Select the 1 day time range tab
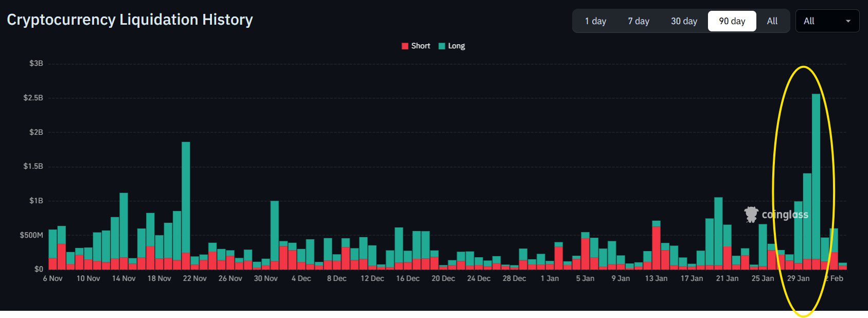 coord(595,21)
